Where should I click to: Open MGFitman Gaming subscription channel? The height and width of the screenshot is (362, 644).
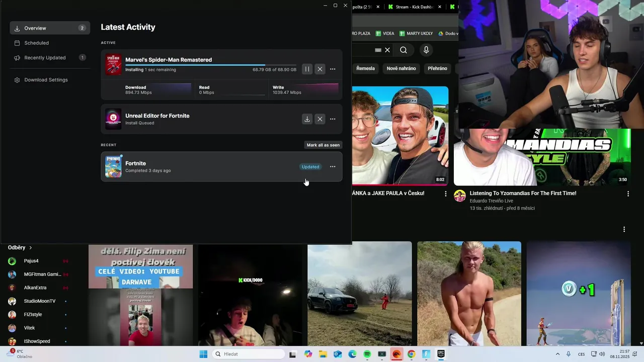coord(38,275)
